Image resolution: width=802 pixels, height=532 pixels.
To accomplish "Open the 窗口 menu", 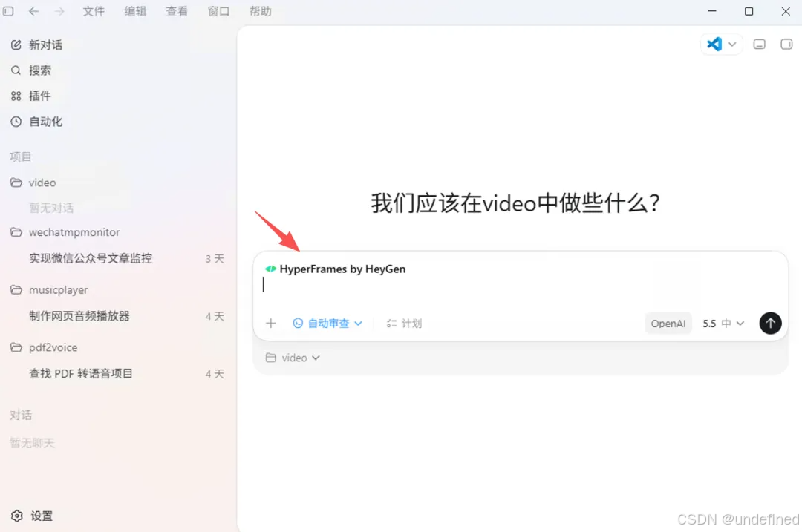I will (x=218, y=11).
